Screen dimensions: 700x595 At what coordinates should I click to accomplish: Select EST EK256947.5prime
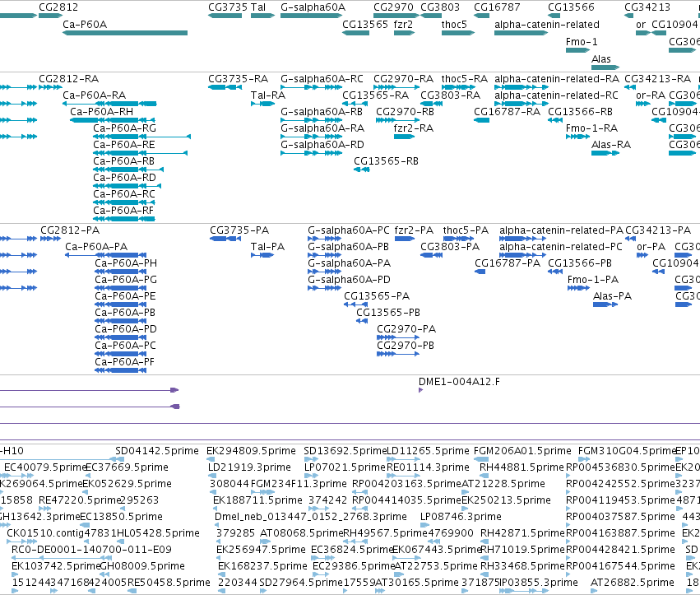[x=261, y=550]
